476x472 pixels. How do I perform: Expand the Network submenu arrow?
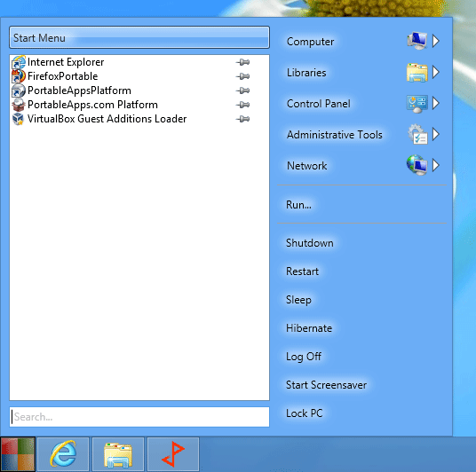tap(436, 165)
